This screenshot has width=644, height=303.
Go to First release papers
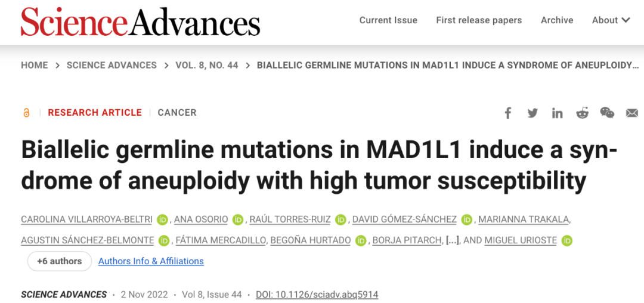(x=479, y=20)
